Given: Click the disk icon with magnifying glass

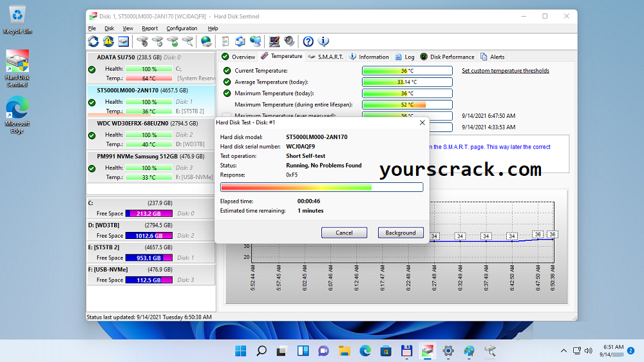Looking at the screenshot, I should coord(187,41).
